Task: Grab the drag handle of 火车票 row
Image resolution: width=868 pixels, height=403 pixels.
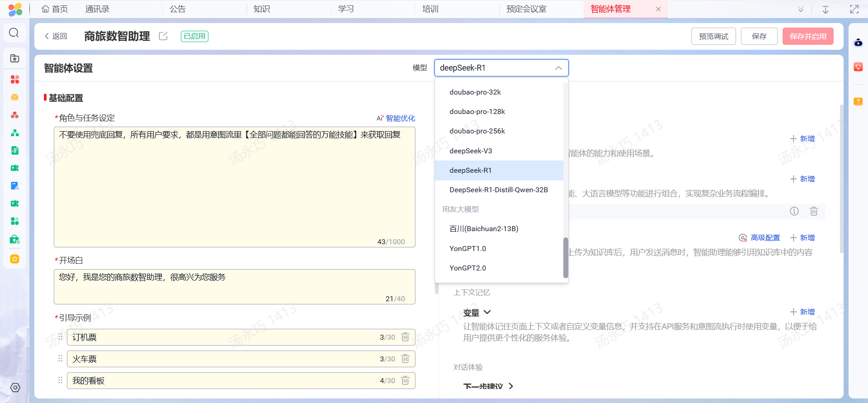Action: [60, 359]
